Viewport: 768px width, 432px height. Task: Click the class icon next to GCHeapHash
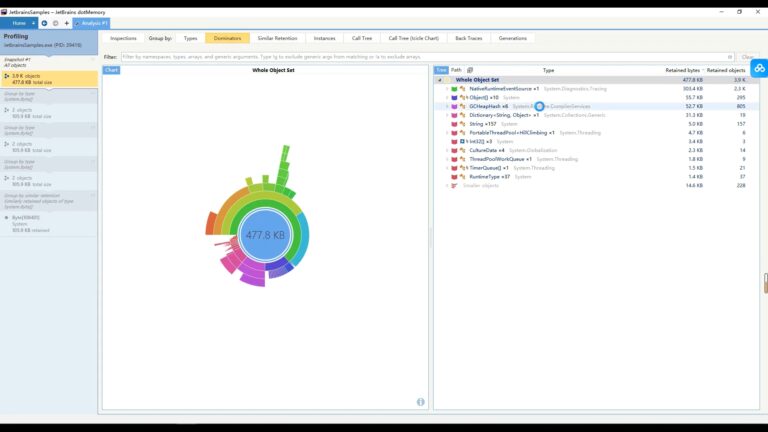(x=462, y=106)
